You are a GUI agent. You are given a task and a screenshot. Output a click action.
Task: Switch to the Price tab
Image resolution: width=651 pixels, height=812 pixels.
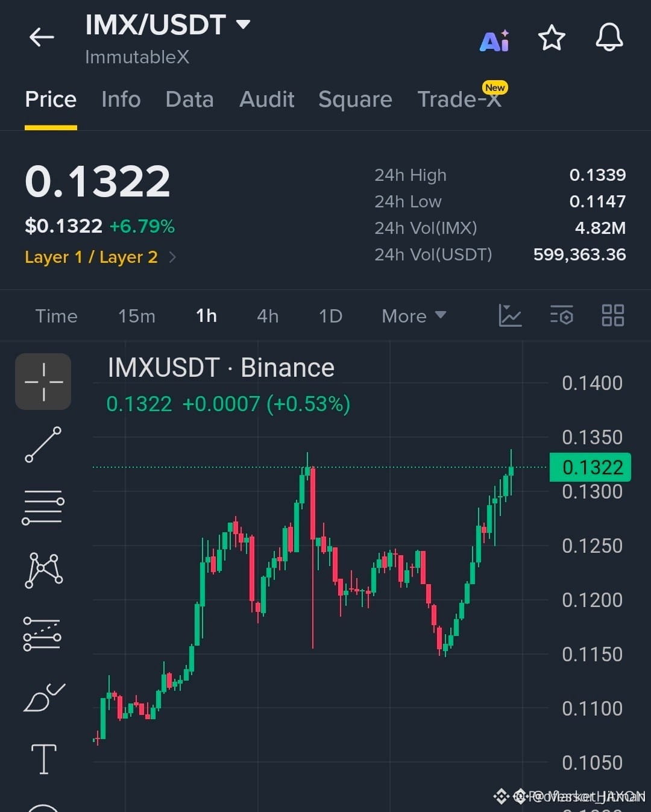(51, 99)
